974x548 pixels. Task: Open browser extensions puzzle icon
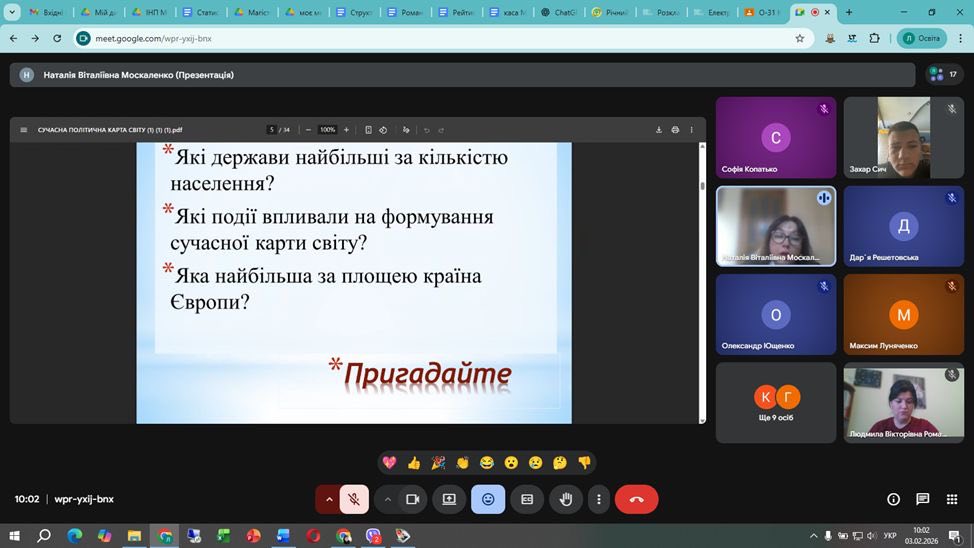(x=875, y=39)
